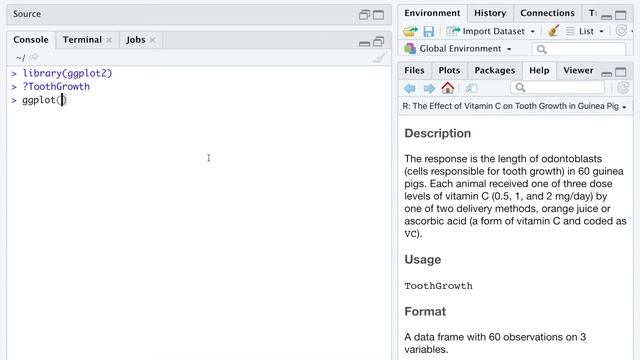Click the Environment pane search field
The image size is (640, 360).
click(x=579, y=49)
